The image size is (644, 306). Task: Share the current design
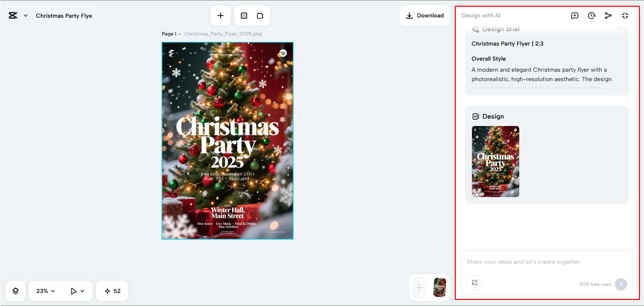coord(608,15)
